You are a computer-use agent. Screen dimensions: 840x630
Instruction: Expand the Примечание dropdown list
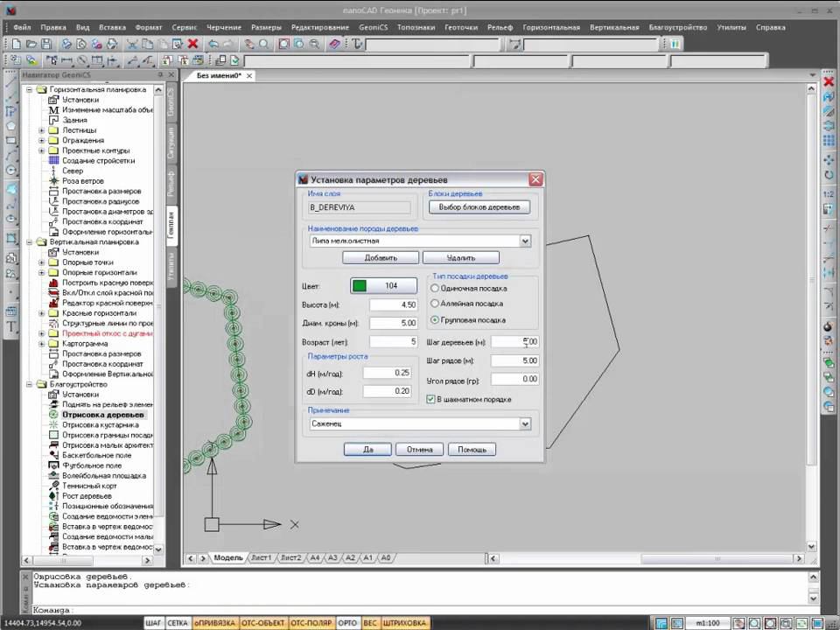click(x=525, y=423)
